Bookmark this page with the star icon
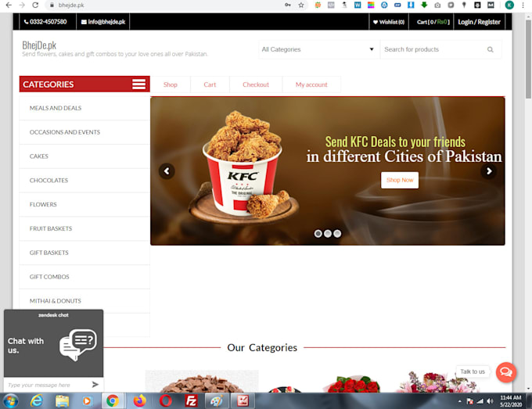 pos(301,5)
